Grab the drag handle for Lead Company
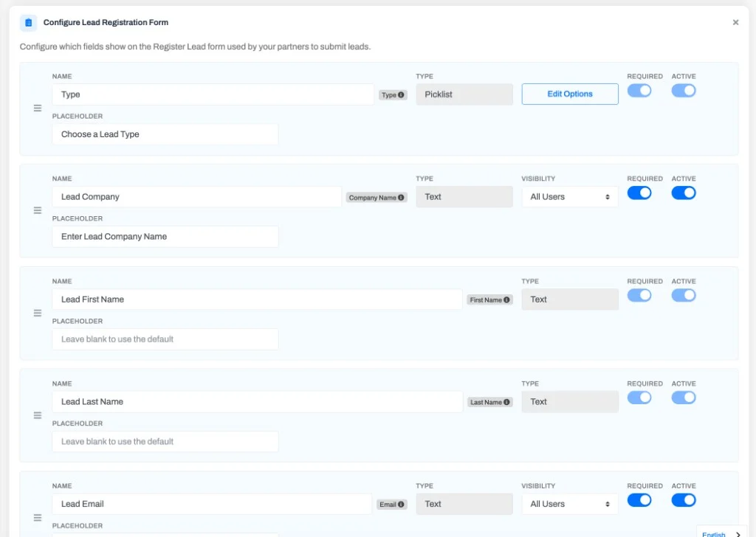This screenshot has height=537, width=756. coord(38,210)
